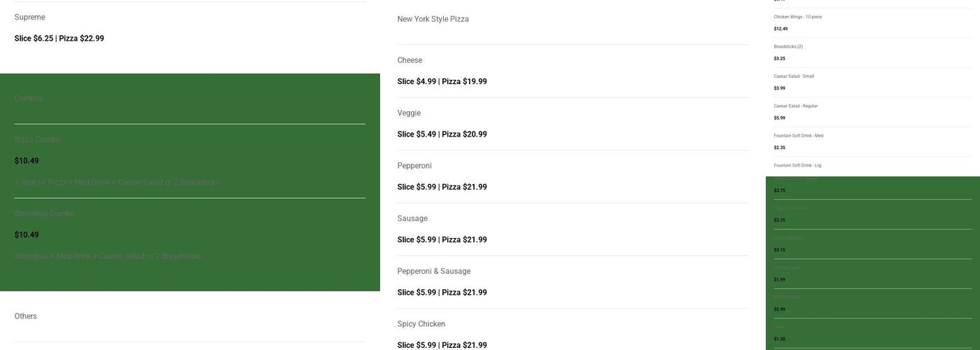The width and height of the screenshot is (980, 350).
Task: Click the New York Style Pizza heading
Action: (x=433, y=20)
